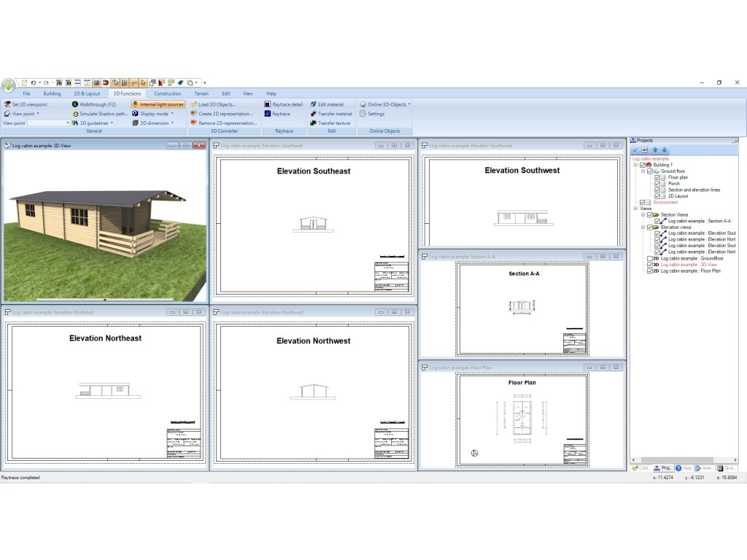Image resolution: width=747 pixels, height=560 pixels.
Task: Click Create 2D representation button
Action: click(225, 114)
